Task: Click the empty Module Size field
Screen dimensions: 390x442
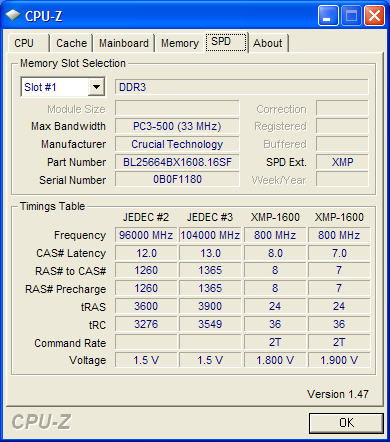Action: [x=177, y=108]
